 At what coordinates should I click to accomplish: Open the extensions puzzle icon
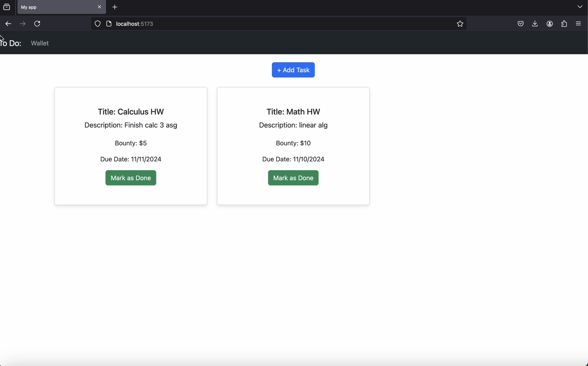564,24
